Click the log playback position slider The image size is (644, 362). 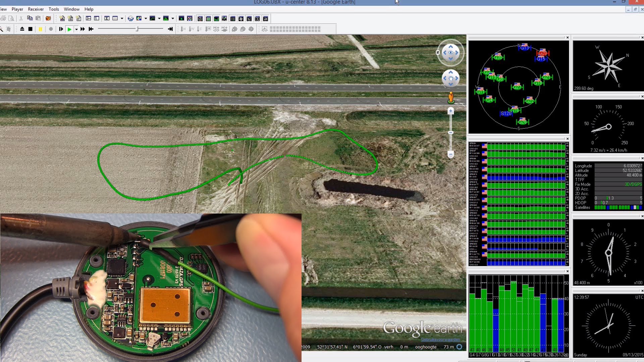coord(137,29)
